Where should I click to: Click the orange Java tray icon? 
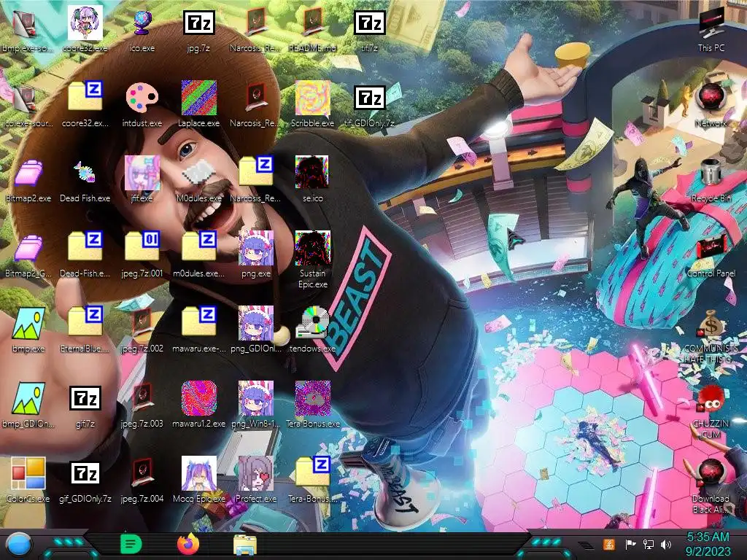(608, 544)
